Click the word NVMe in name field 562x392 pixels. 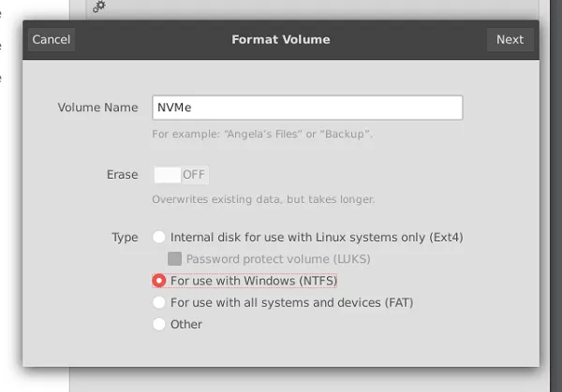coord(174,108)
